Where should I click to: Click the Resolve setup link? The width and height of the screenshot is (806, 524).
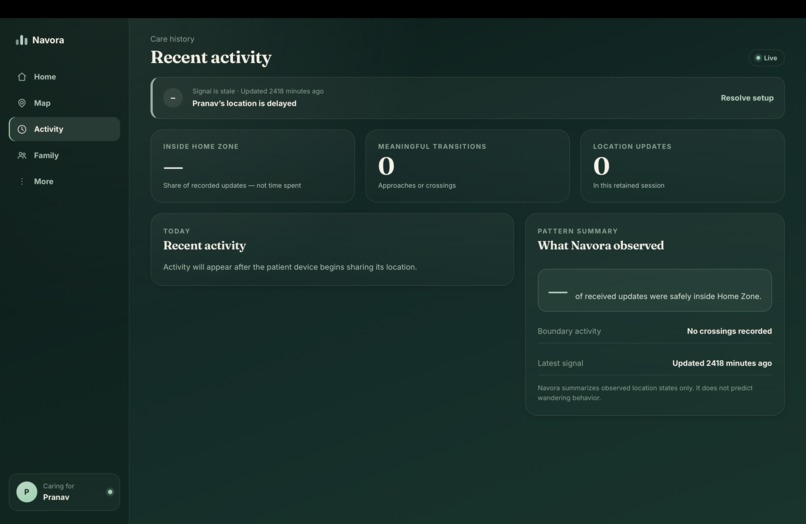tap(747, 98)
